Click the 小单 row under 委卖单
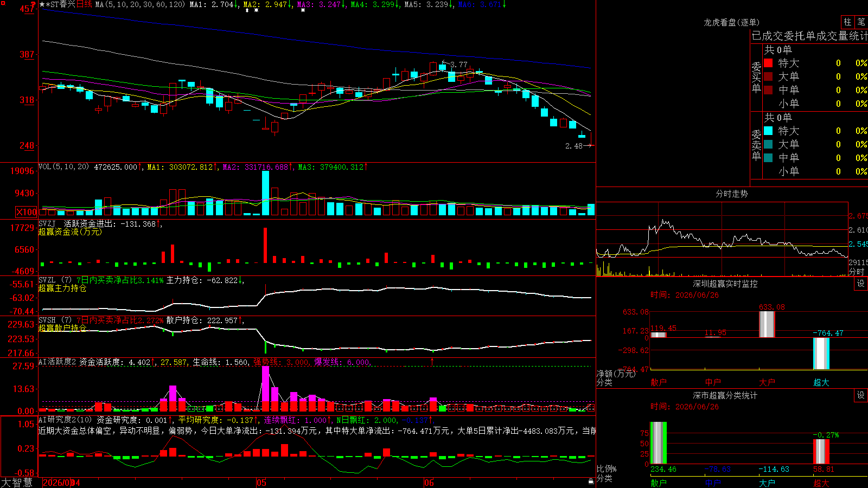Viewport: 868px width, 488px height. click(x=815, y=171)
